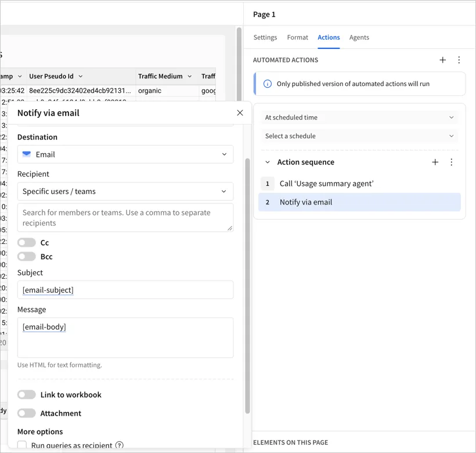Screen dimensions: 476x453
Task: Switch to the Format tab
Action: coord(297,37)
